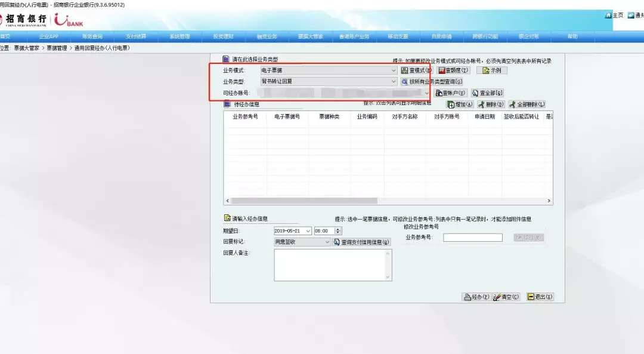Open the 票据大管家 menu

311,36
